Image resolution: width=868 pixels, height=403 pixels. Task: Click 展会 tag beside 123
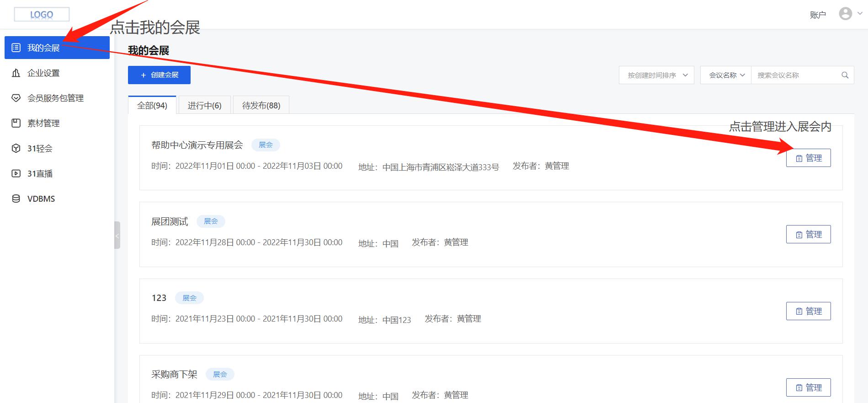(x=189, y=298)
